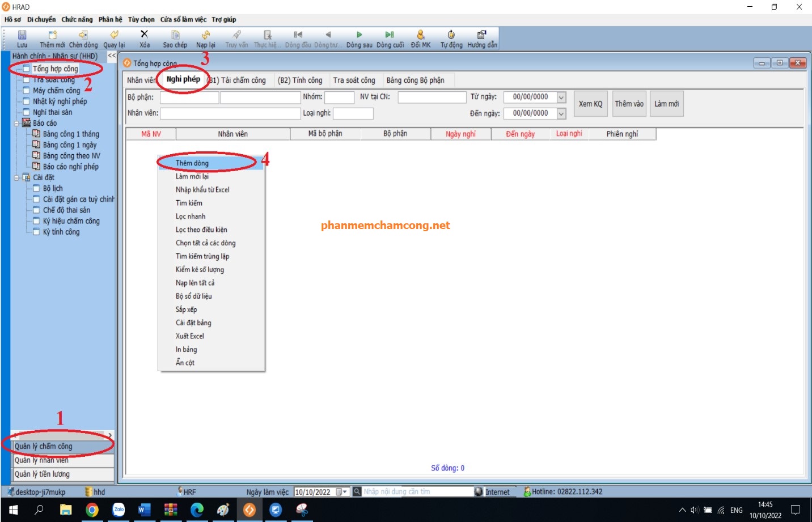This screenshot has width=812, height=522.
Task: Click the Nạp lại reload icon
Action: pyautogui.click(x=206, y=35)
